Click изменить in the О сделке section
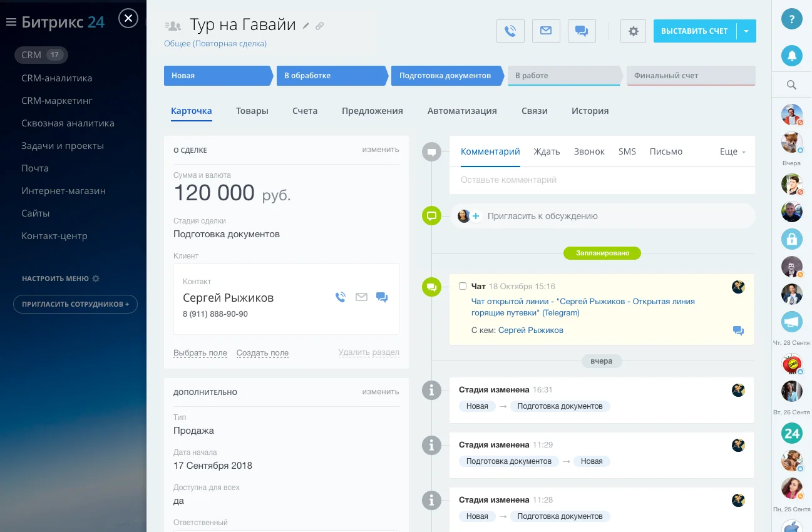The width and height of the screenshot is (812, 532). click(380, 150)
